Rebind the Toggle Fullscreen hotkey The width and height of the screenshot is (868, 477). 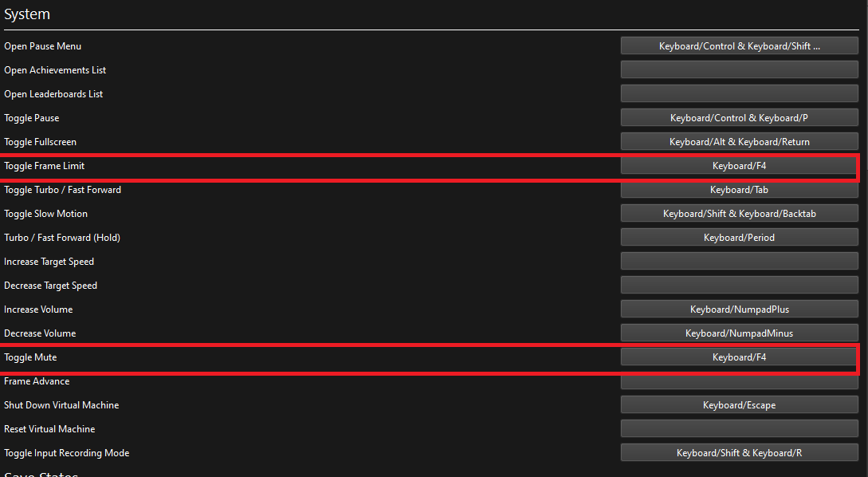pyautogui.click(x=739, y=141)
